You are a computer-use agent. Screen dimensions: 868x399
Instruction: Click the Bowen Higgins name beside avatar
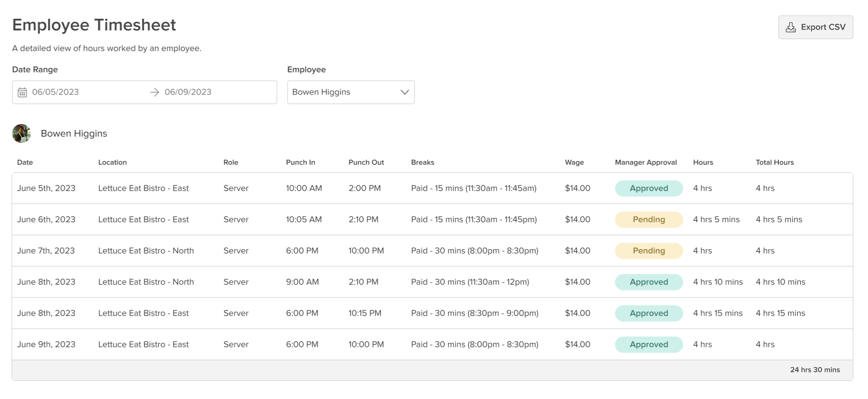(x=74, y=134)
